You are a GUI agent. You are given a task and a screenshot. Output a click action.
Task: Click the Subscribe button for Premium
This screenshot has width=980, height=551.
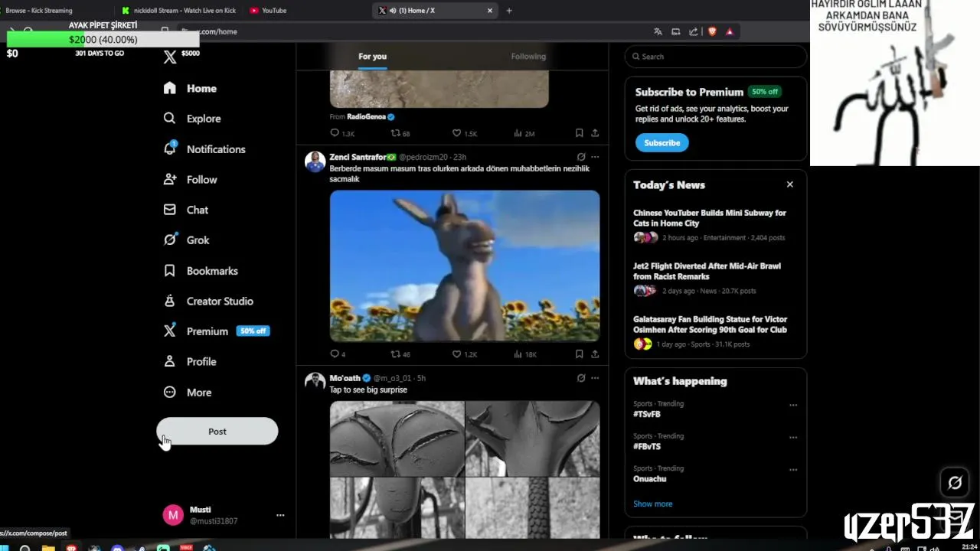(x=662, y=143)
